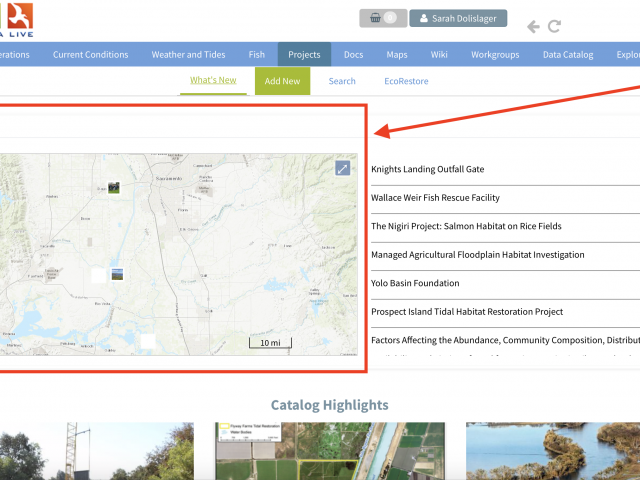Click the Catalog Highlights heading
The height and width of the screenshot is (480, 640).
tap(329, 405)
